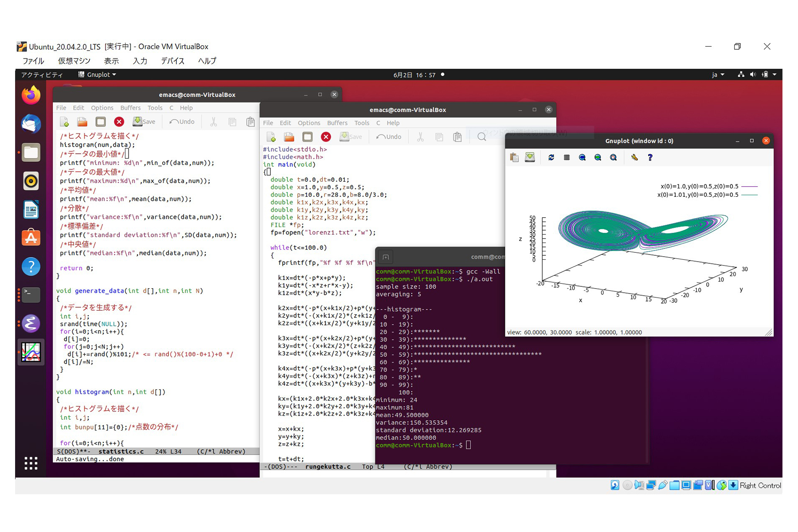Click Save button in statistics.c Emacs
This screenshot has width=798, height=532.
(x=144, y=122)
